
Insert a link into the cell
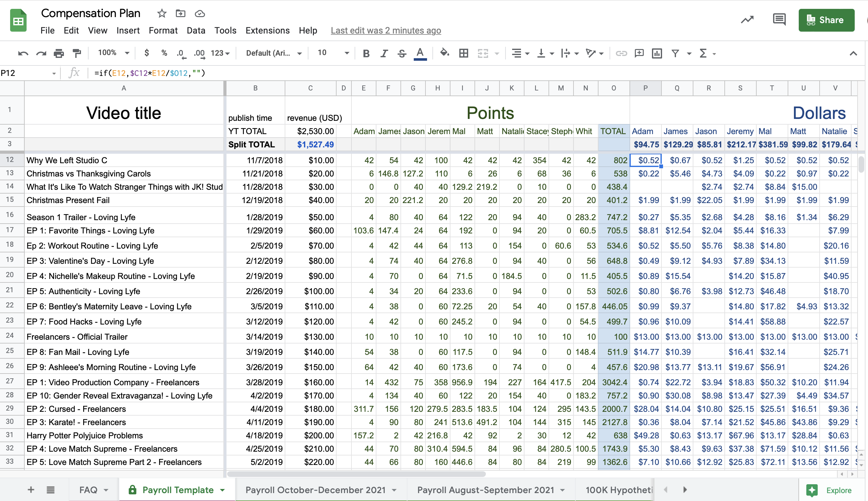[621, 53]
